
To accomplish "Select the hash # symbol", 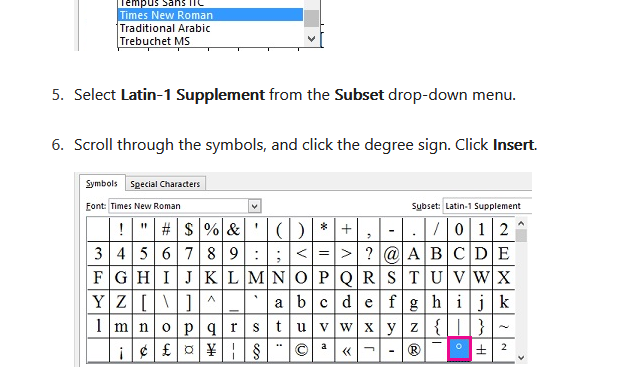I will (x=166, y=229).
